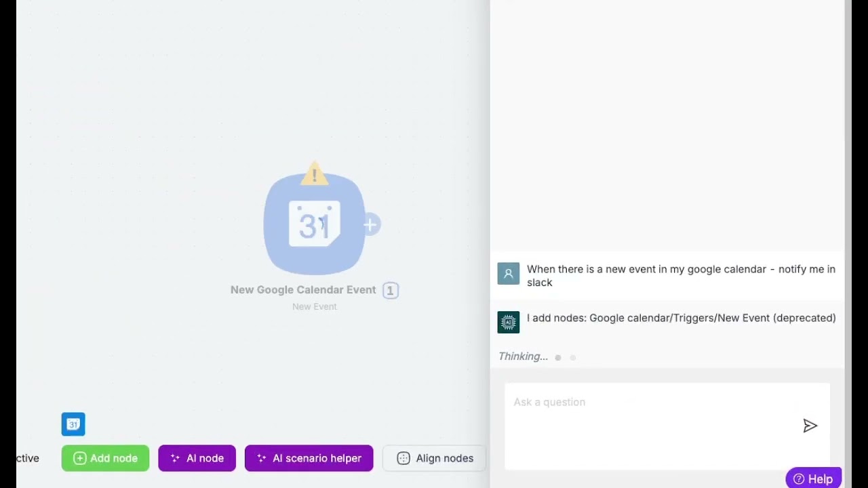Click the AI bot avatar in chat
This screenshot has width=868, height=488.
pyautogui.click(x=509, y=323)
